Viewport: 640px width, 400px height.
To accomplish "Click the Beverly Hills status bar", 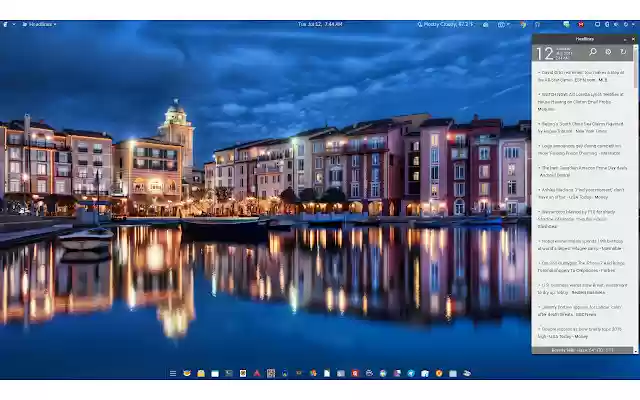I will tap(582, 350).
